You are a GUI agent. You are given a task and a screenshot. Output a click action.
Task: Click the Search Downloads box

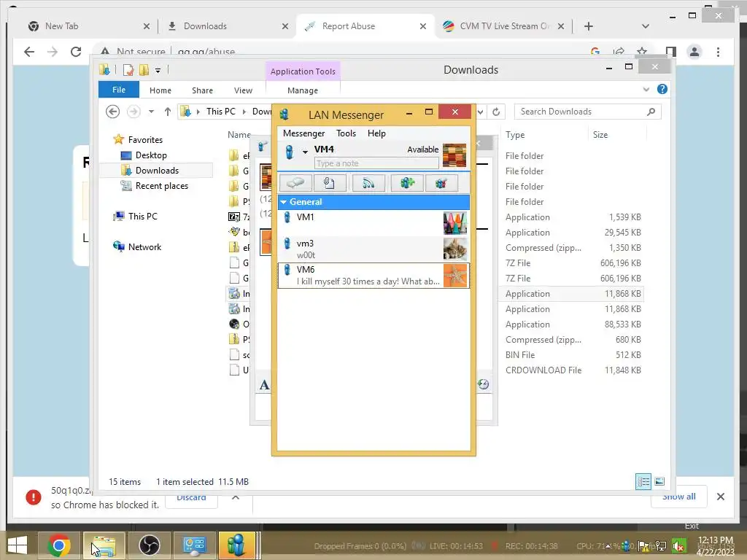pyautogui.click(x=587, y=112)
